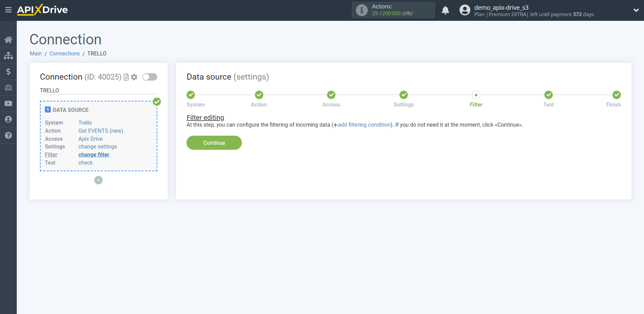Click the account avatar icon
The width and height of the screenshot is (644, 314).
point(465,10)
